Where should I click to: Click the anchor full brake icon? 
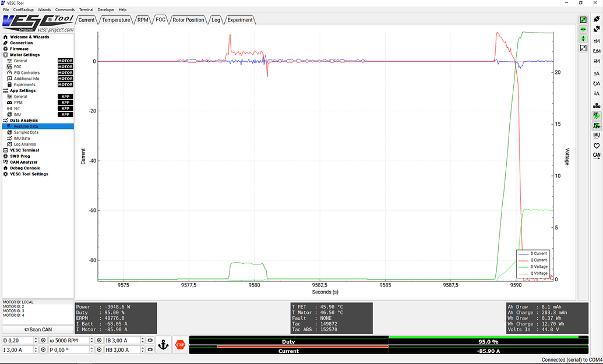click(x=164, y=345)
